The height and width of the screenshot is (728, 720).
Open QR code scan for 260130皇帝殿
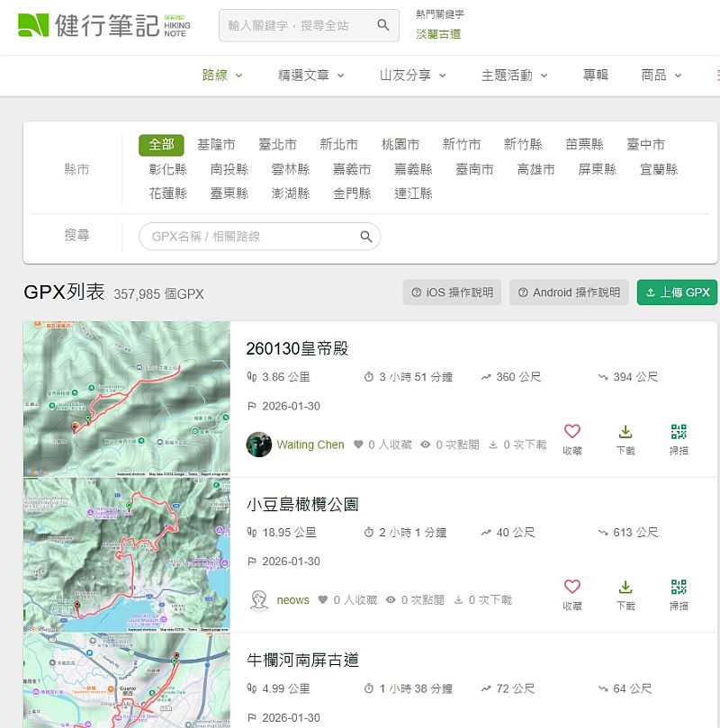[x=679, y=432]
